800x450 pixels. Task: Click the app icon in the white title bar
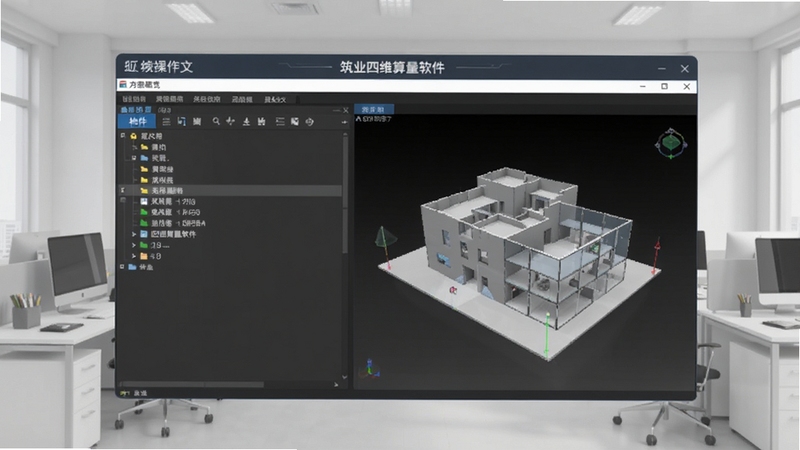pyautogui.click(x=123, y=84)
